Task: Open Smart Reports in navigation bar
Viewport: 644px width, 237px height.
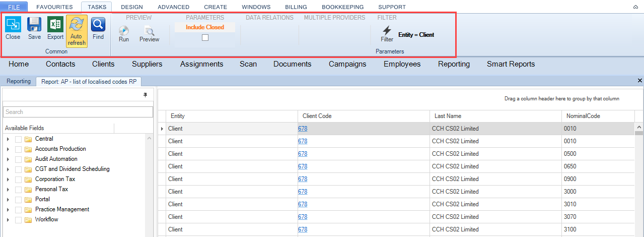Action: click(x=511, y=64)
